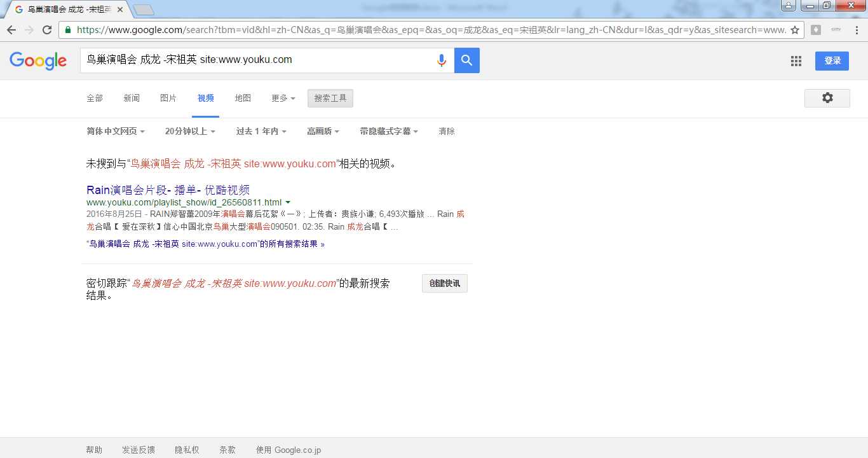Click the 条款 footer link

(227, 450)
